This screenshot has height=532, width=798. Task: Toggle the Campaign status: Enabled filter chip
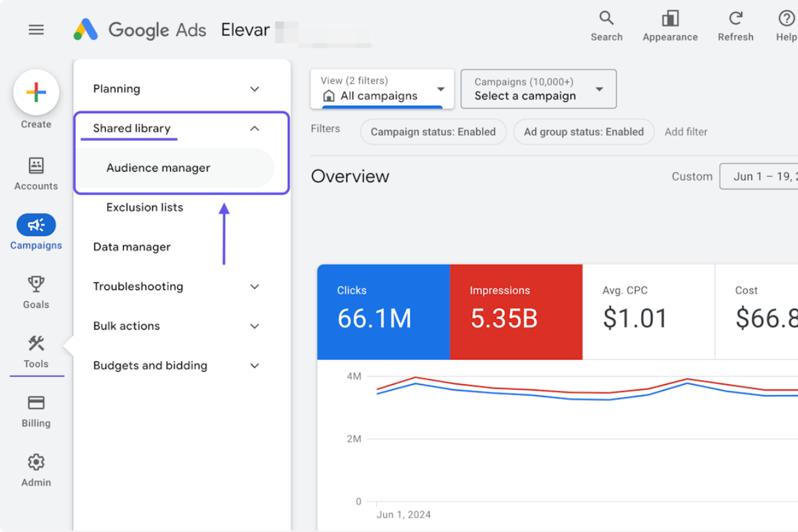click(433, 132)
